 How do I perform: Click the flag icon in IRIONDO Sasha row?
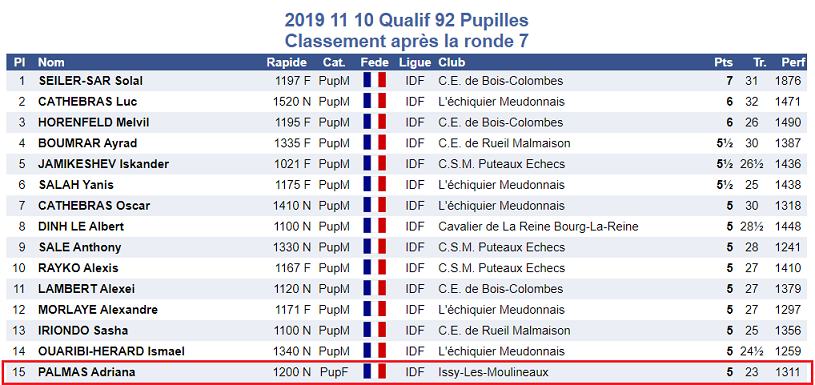click(x=375, y=330)
